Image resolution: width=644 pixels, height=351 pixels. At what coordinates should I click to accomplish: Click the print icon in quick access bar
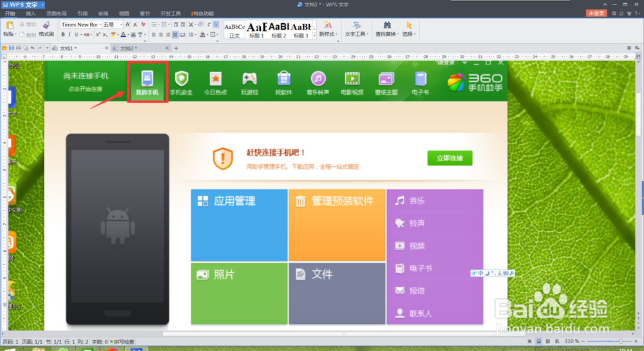pyautogui.click(x=19, y=48)
